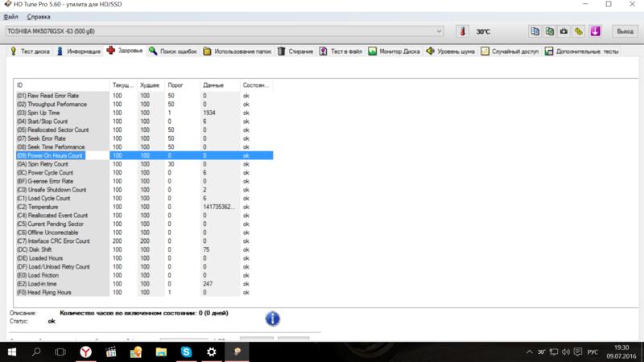Sort by the Текущее column header
This screenshot has height=362, width=644.
pos(123,85)
